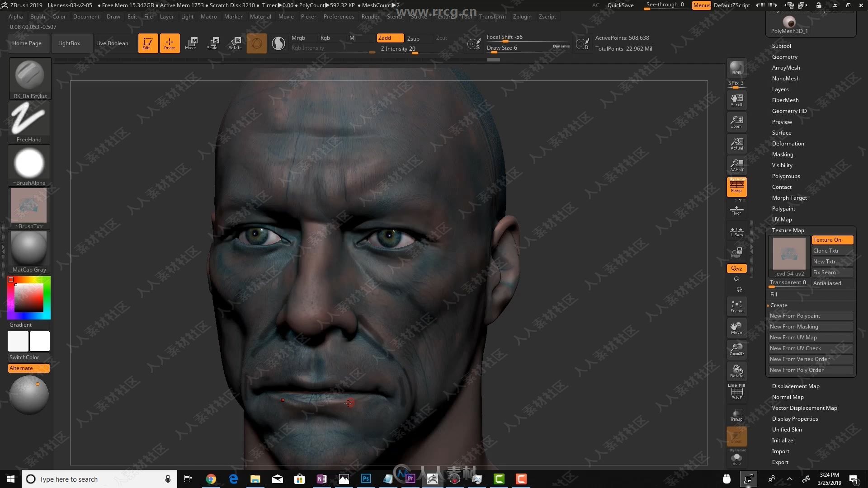
Task: Expand the Normal Map section
Action: 788,397
